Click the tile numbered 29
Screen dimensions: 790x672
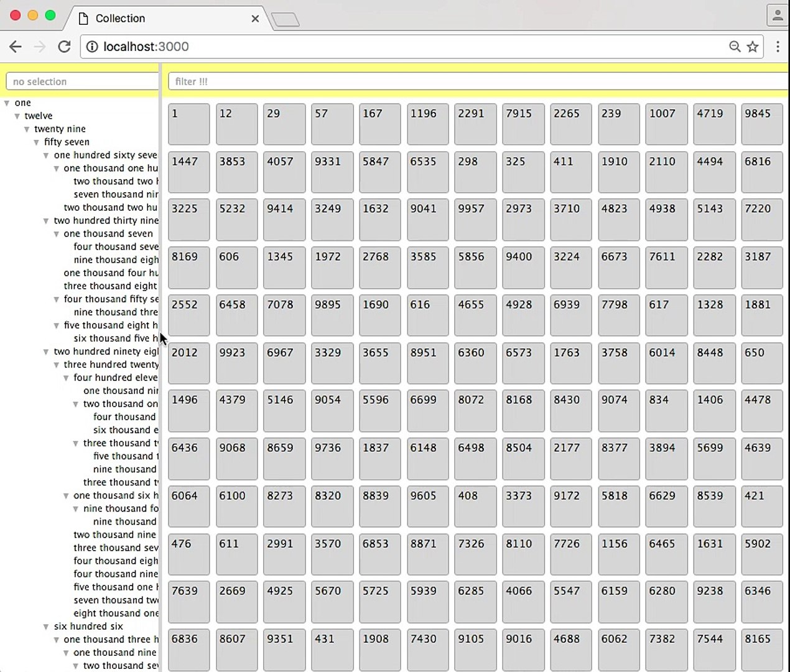coord(284,124)
